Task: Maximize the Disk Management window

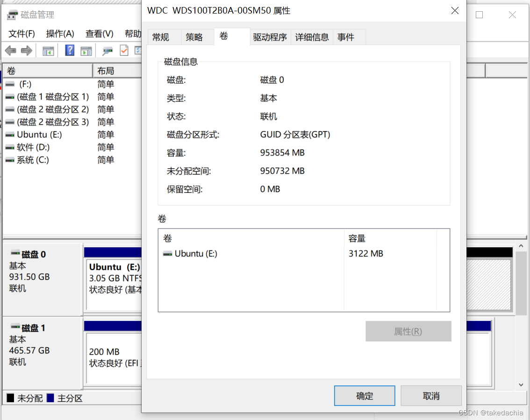Action: [480, 15]
